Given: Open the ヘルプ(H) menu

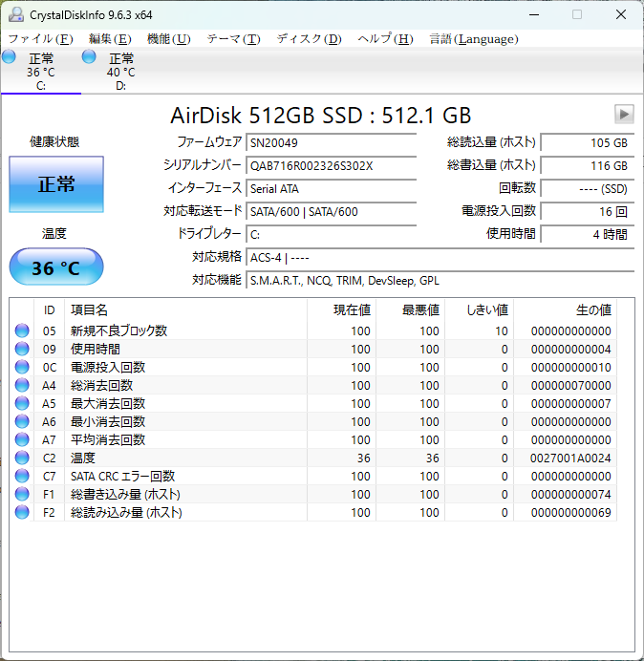Looking at the screenshot, I should click(x=385, y=39).
